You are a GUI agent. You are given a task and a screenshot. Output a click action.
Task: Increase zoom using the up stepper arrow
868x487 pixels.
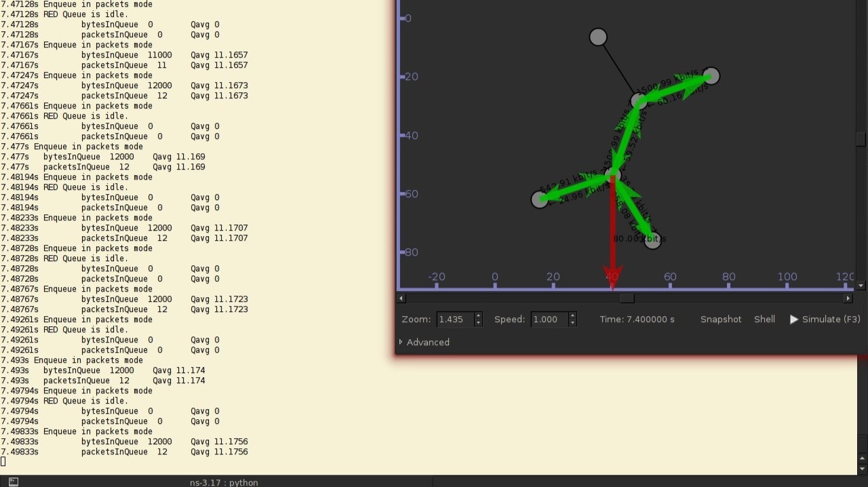477,316
